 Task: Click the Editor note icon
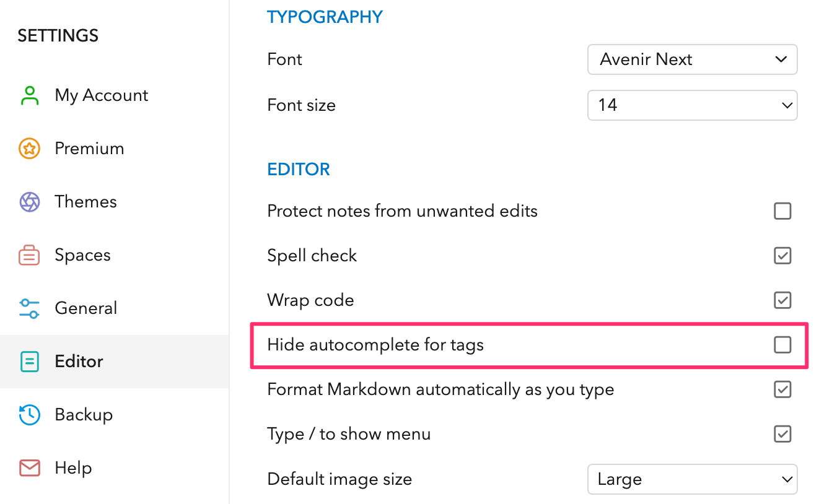click(29, 362)
